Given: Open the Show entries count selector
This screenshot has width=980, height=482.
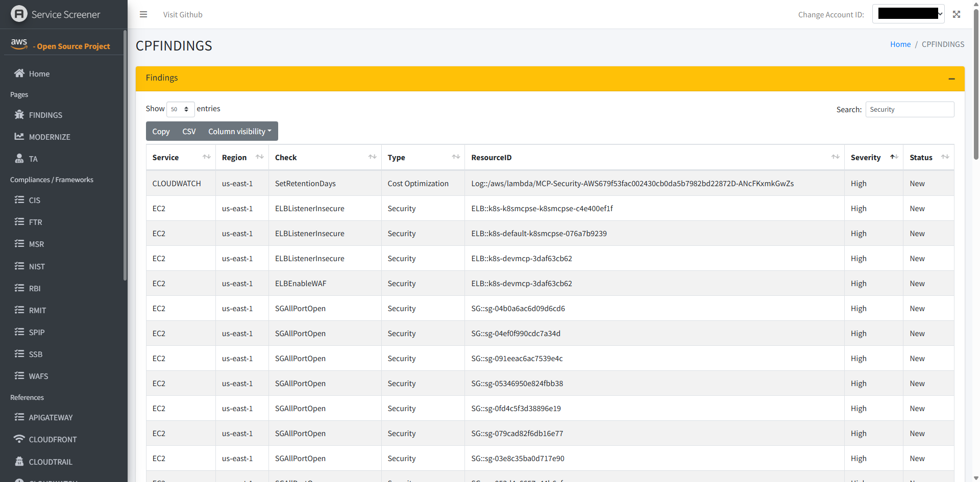Looking at the screenshot, I should pos(180,109).
